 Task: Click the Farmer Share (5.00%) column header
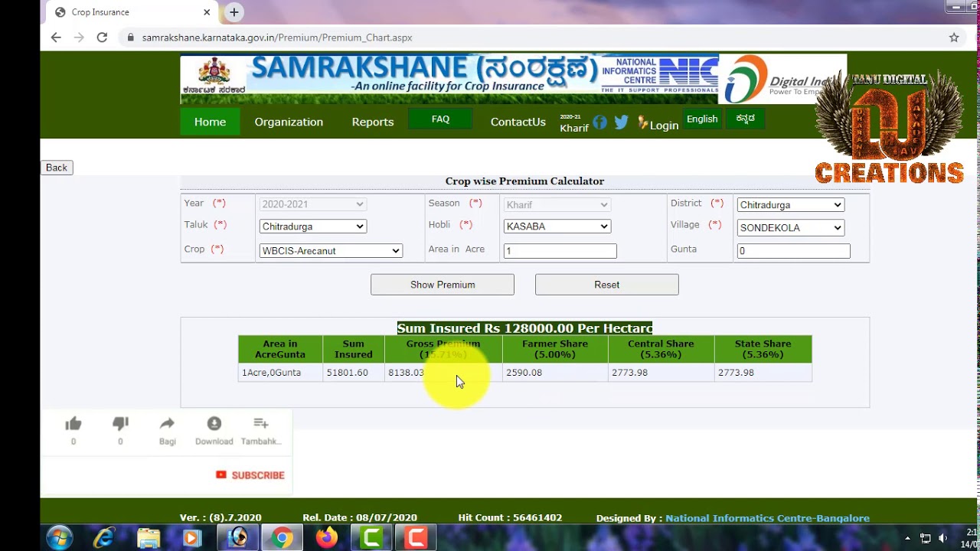[555, 349]
